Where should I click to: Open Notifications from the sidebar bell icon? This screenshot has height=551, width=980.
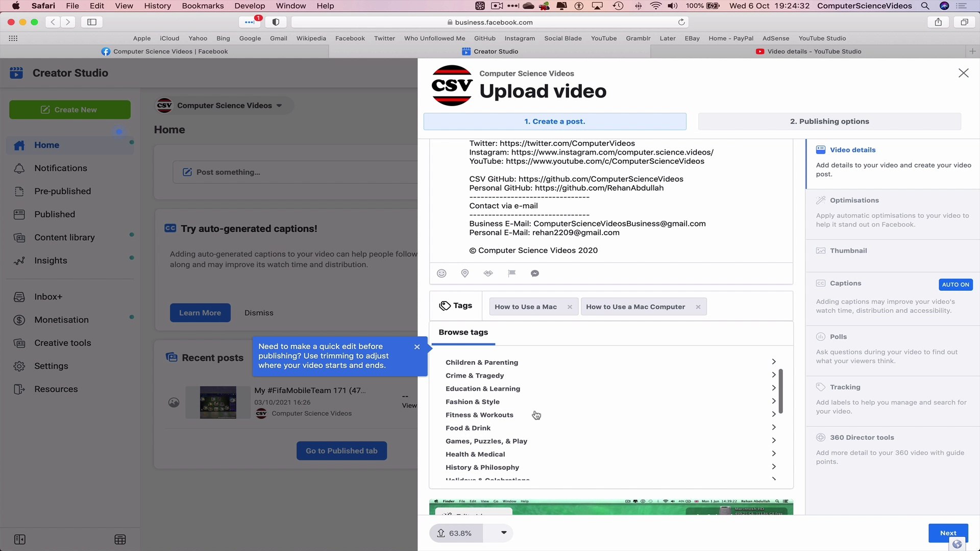click(x=19, y=168)
